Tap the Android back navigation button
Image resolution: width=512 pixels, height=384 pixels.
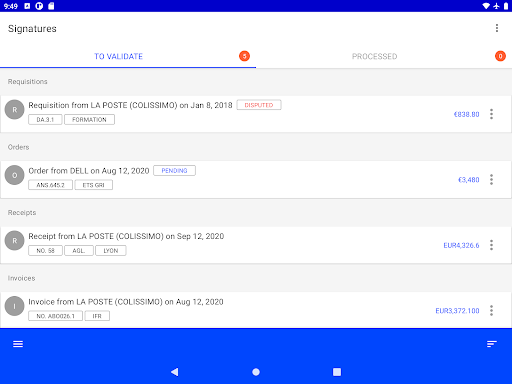click(x=175, y=372)
